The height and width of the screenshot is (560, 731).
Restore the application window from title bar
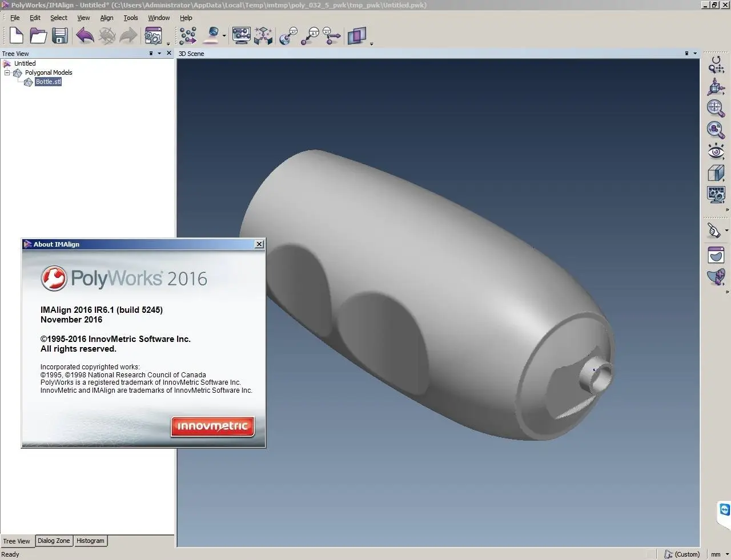pyautogui.click(x=714, y=5)
